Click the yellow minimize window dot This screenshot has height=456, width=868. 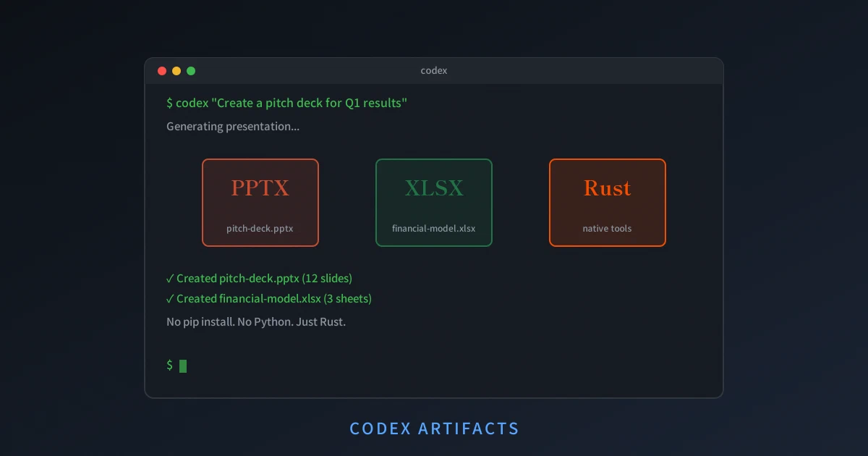(x=176, y=71)
